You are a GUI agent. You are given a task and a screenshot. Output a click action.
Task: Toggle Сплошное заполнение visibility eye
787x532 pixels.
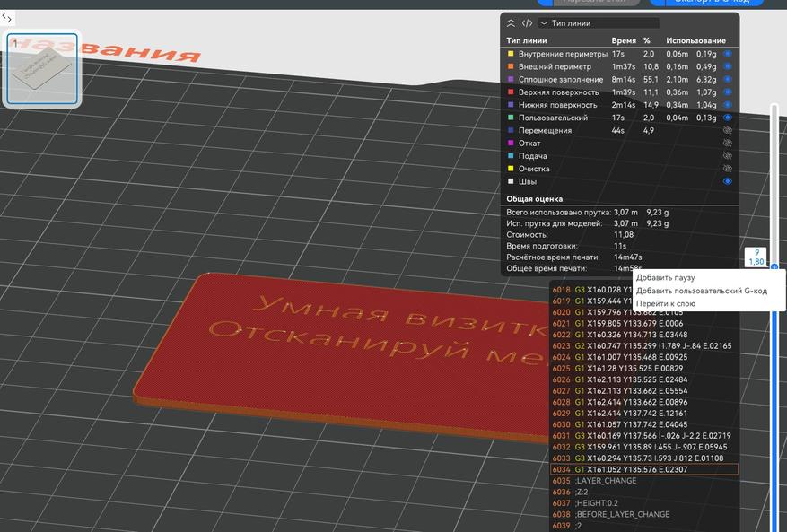[x=728, y=79]
